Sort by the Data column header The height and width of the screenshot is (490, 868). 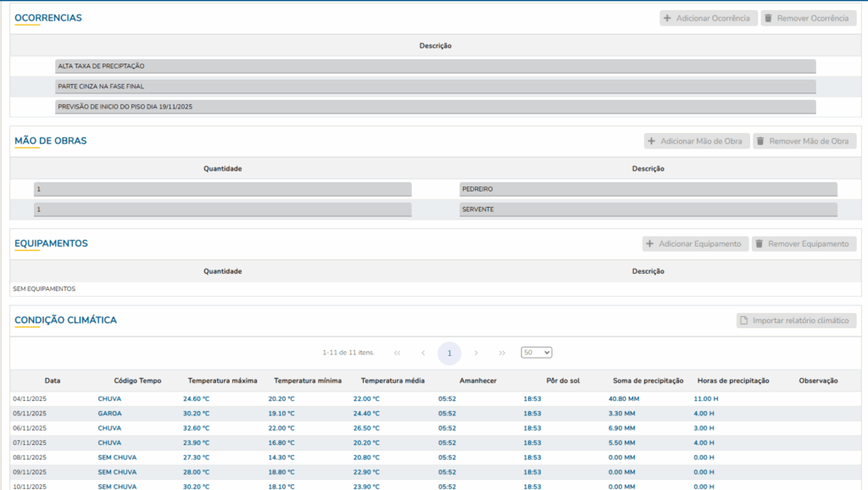53,381
